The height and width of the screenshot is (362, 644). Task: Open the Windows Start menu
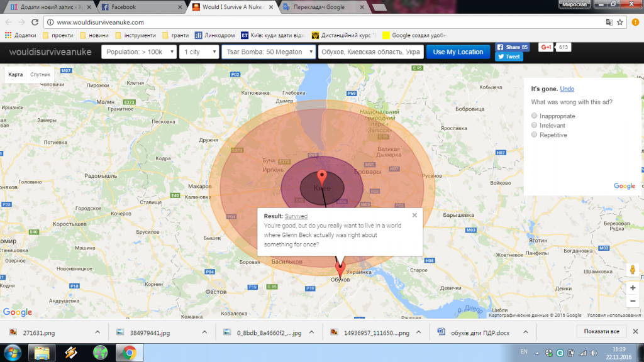point(13,353)
